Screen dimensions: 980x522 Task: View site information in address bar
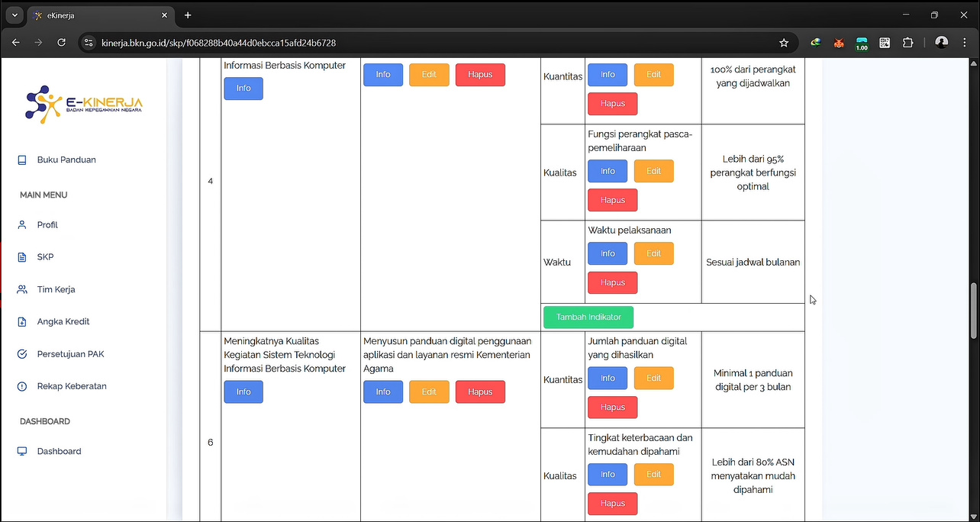point(88,43)
